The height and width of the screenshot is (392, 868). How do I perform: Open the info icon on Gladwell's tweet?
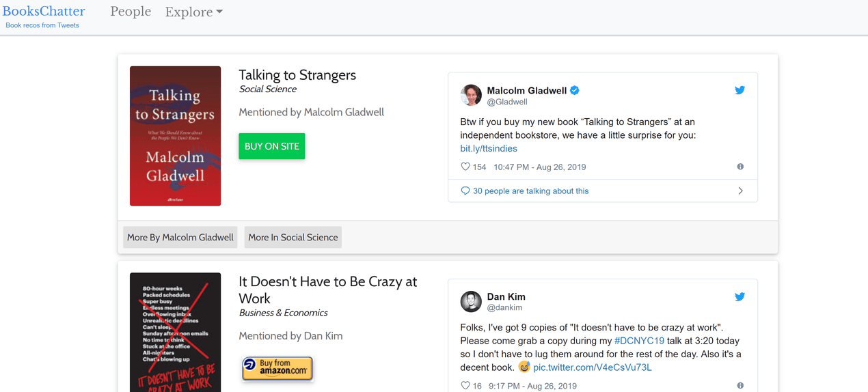click(740, 167)
